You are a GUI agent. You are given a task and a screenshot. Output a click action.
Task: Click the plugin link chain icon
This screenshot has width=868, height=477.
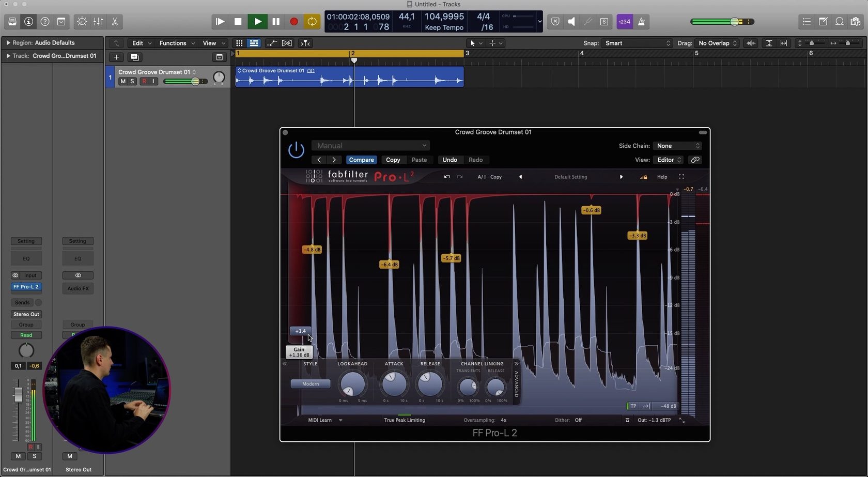click(x=695, y=160)
